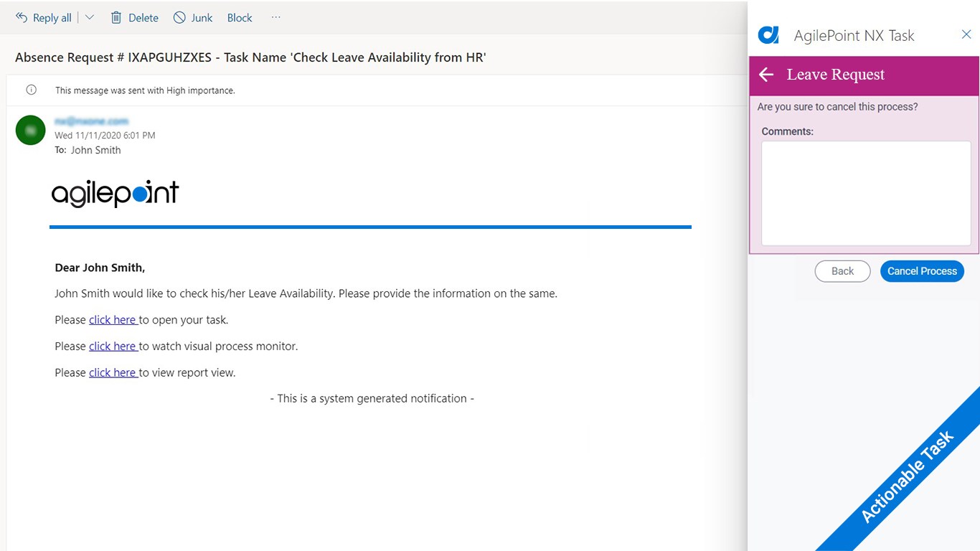The height and width of the screenshot is (551, 980).
Task: Open the visual process monitor link
Action: point(113,346)
